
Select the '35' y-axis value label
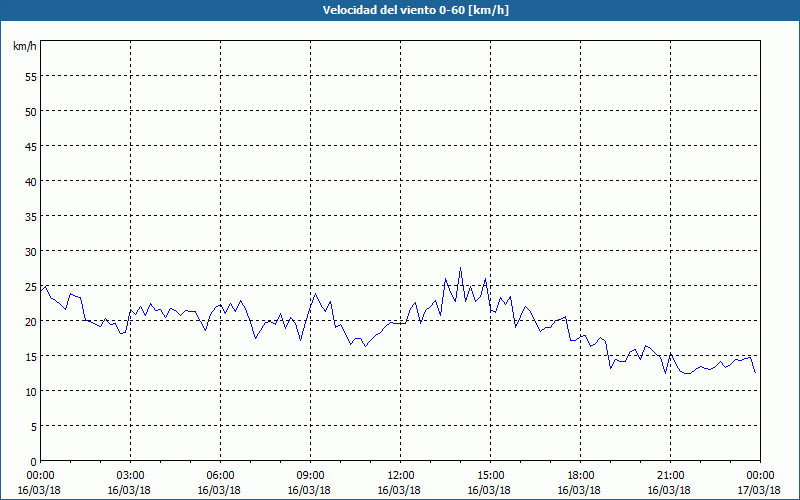point(31,216)
